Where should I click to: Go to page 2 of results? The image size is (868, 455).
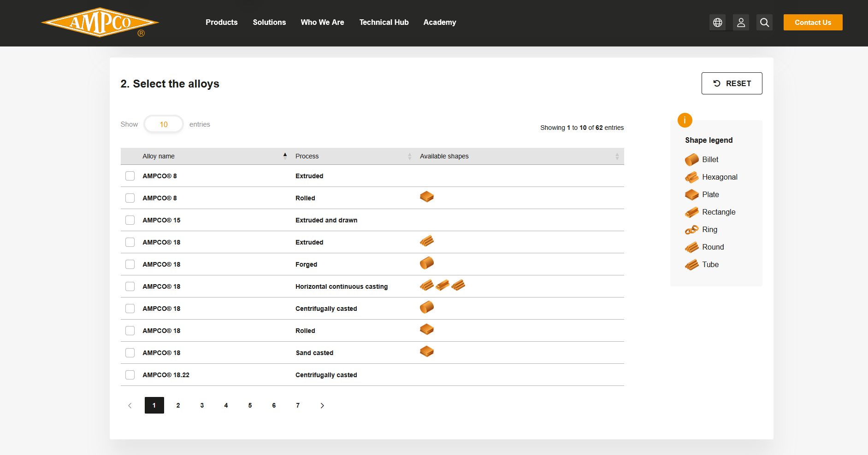click(x=178, y=405)
